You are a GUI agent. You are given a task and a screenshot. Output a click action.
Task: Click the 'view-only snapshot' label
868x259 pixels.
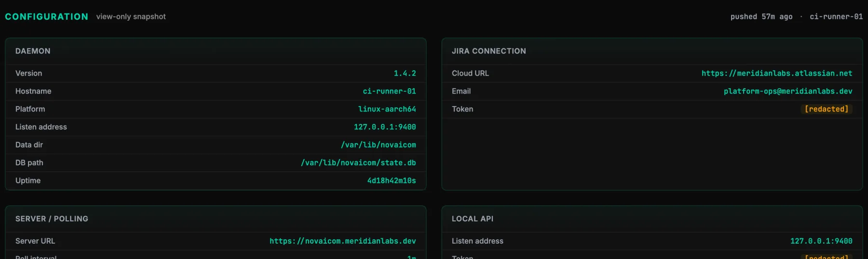(x=131, y=16)
